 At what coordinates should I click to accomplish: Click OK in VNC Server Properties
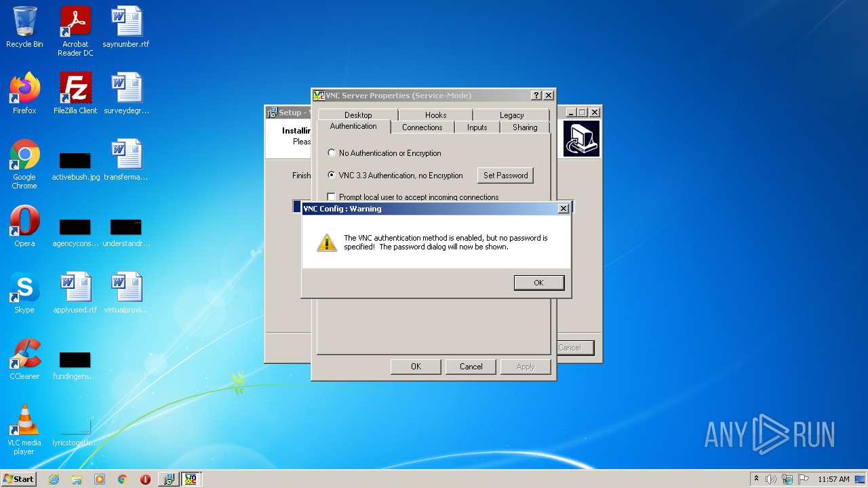[416, 367]
